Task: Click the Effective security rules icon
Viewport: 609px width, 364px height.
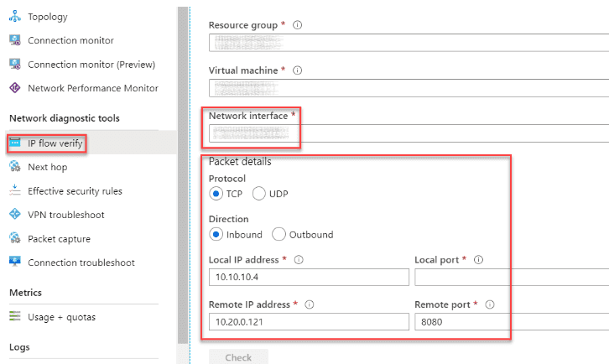Action: (x=15, y=190)
